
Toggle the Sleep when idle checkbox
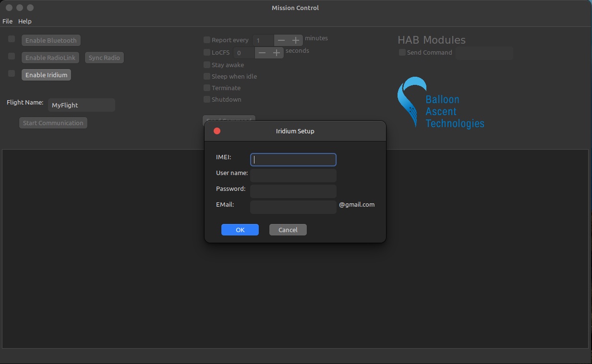click(x=206, y=76)
